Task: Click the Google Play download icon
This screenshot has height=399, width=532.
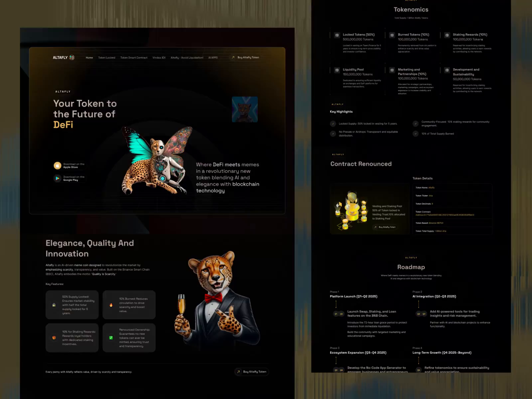Action: [x=58, y=179]
